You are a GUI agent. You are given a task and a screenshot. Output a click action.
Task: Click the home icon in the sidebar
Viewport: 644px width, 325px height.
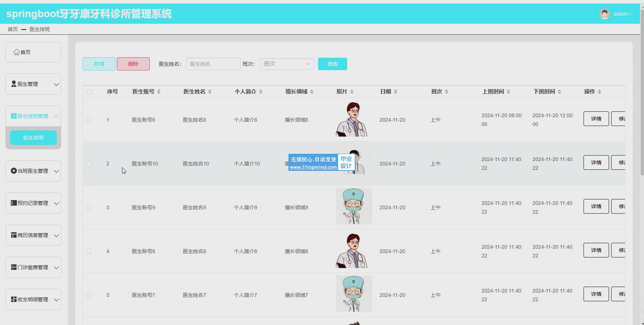(x=17, y=52)
